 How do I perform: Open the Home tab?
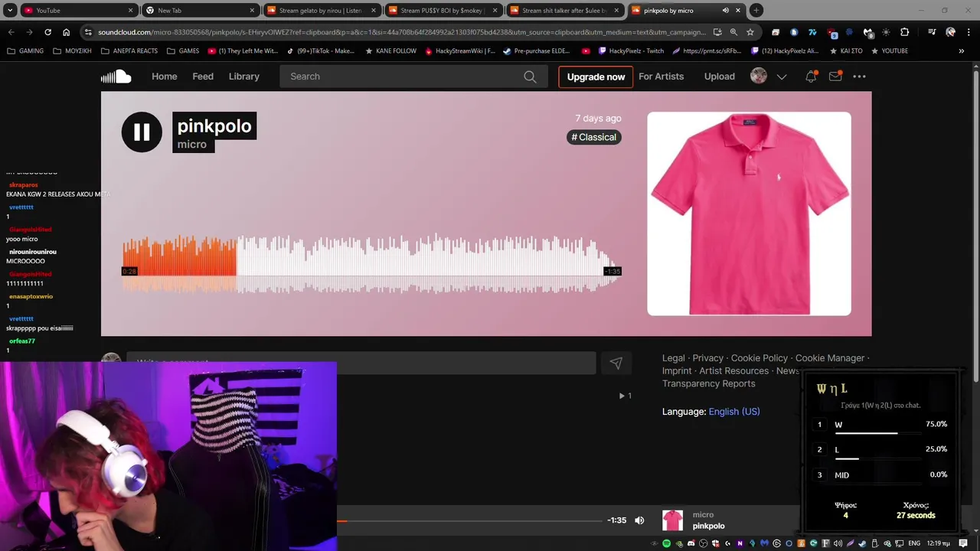pos(164,77)
